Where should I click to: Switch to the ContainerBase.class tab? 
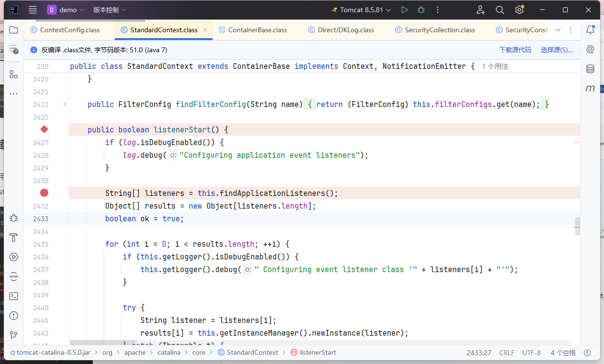click(x=257, y=30)
